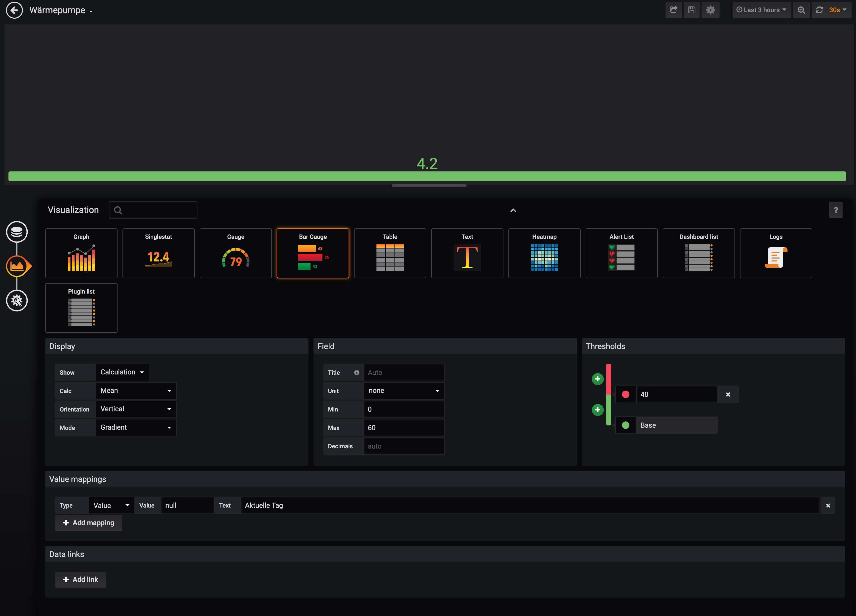Click the save dashboard icon
This screenshot has width=856, height=616.
click(691, 10)
